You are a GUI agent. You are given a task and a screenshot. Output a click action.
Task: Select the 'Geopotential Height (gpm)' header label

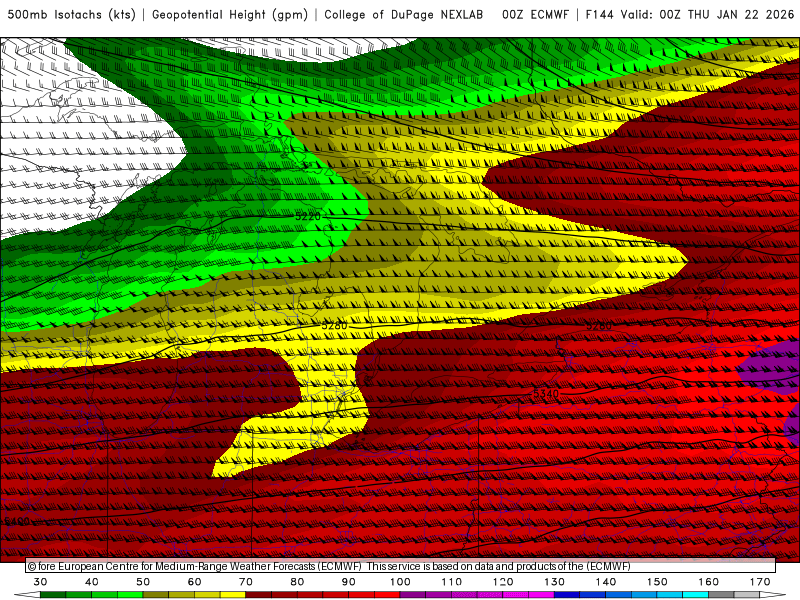coord(230,15)
